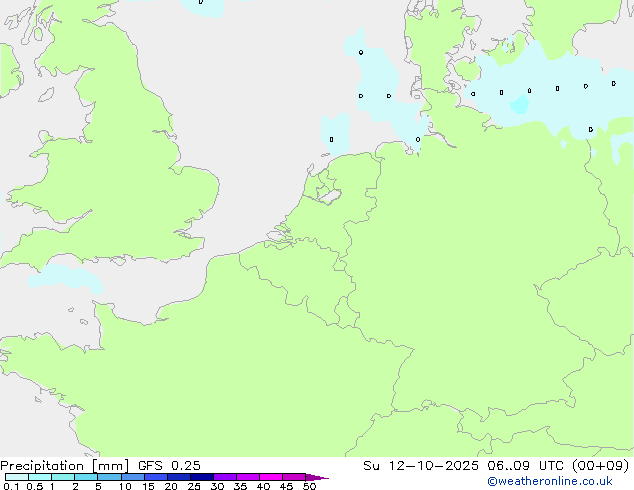
Task: Click the '(00+09)' forecast offset text
Action: pos(601,466)
